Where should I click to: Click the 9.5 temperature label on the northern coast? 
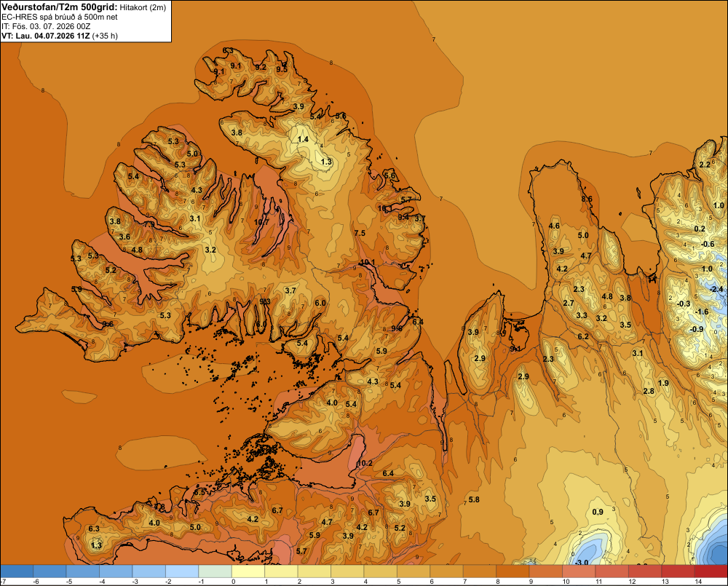pyautogui.click(x=281, y=69)
